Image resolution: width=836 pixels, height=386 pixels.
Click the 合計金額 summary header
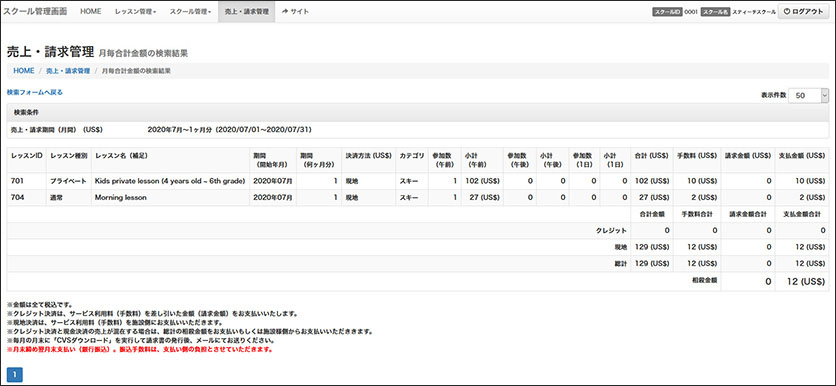point(652,214)
